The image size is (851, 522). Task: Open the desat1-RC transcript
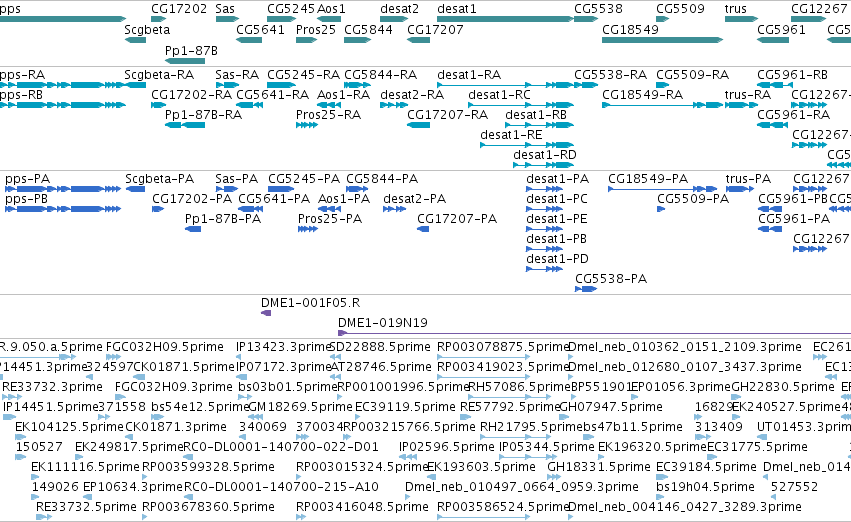521,105
